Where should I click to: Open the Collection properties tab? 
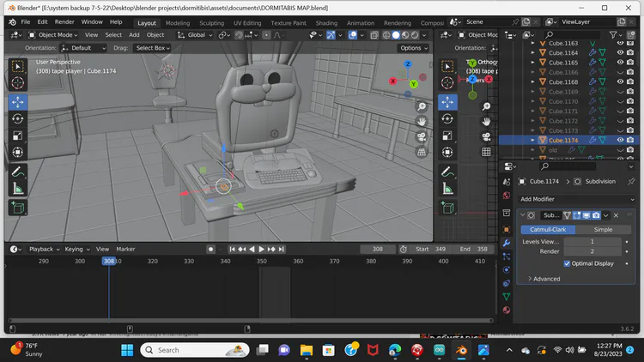pyautogui.click(x=507, y=213)
